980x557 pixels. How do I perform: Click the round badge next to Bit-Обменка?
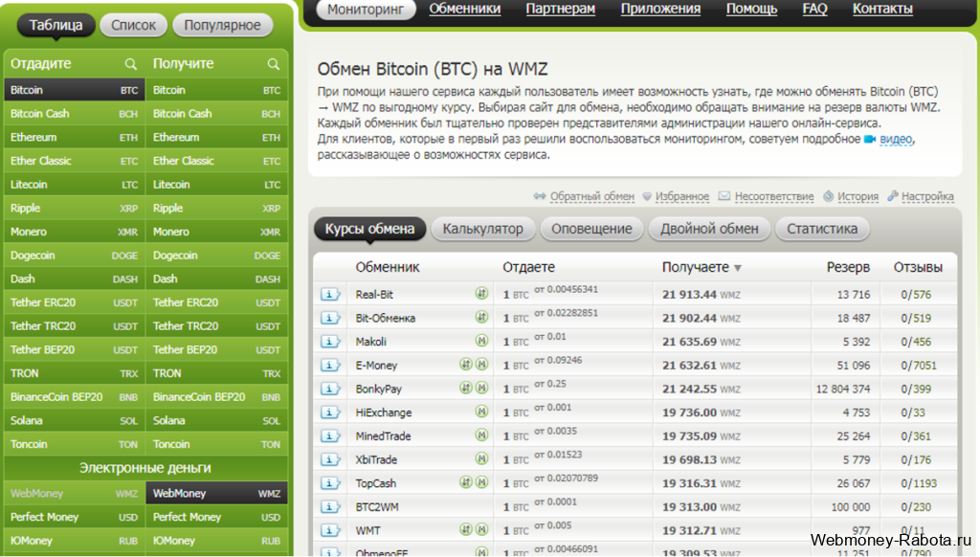(x=481, y=317)
